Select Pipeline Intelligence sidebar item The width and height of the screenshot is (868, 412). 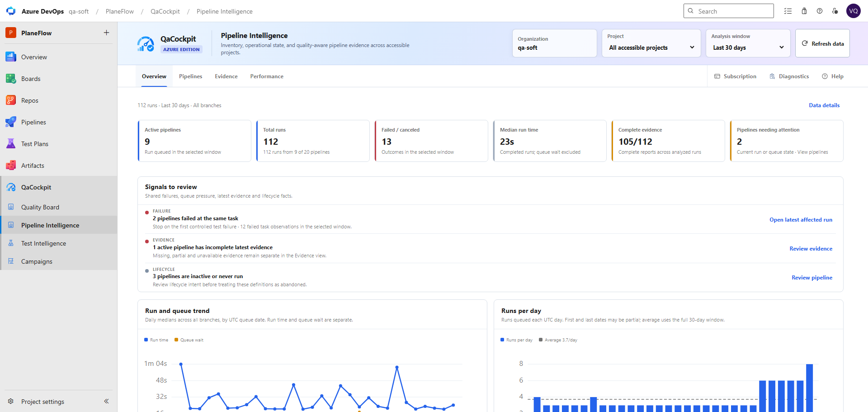click(x=59, y=225)
